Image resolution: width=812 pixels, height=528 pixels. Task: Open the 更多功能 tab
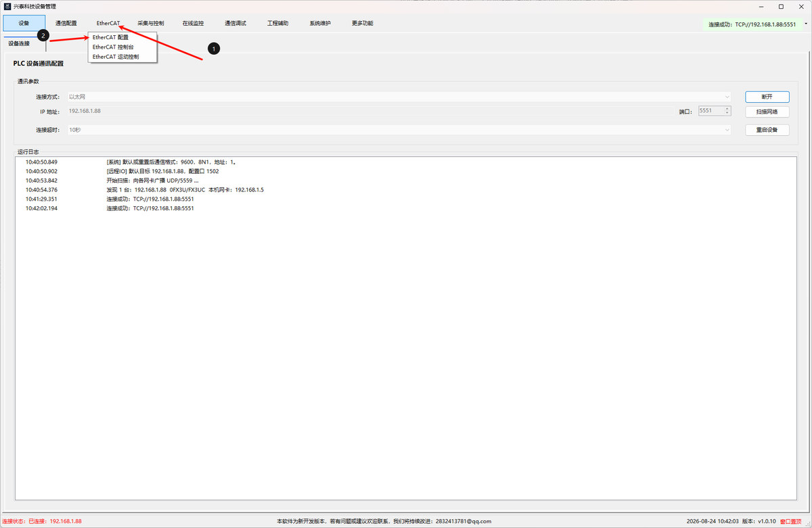(362, 23)
